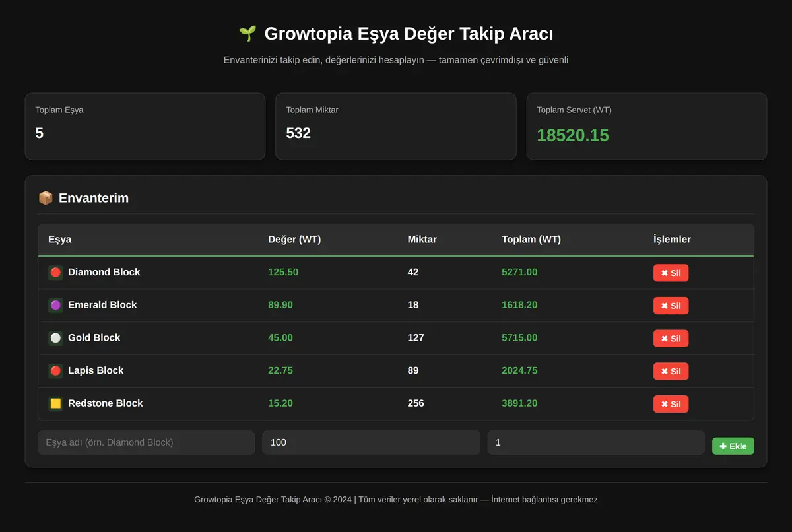This screenshot has height=532, width=792.
Task: Delete Diamond Block with its Sil button
Action: click(671, 273)
